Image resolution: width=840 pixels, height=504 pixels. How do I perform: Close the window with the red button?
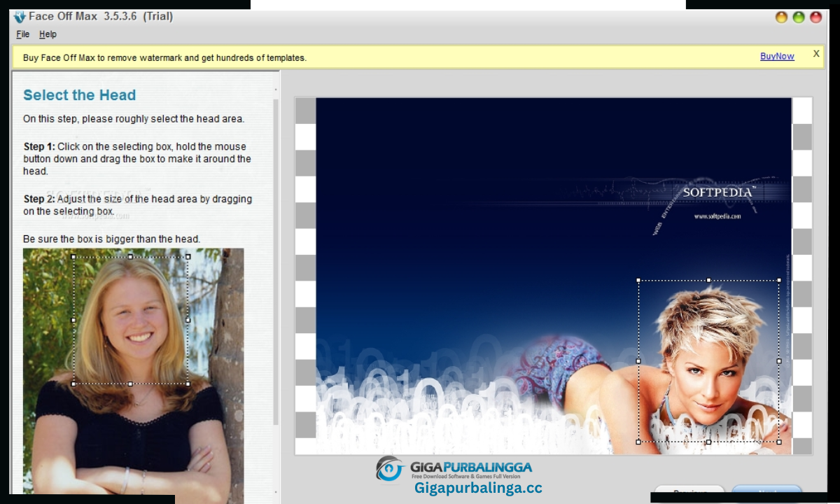816,17
